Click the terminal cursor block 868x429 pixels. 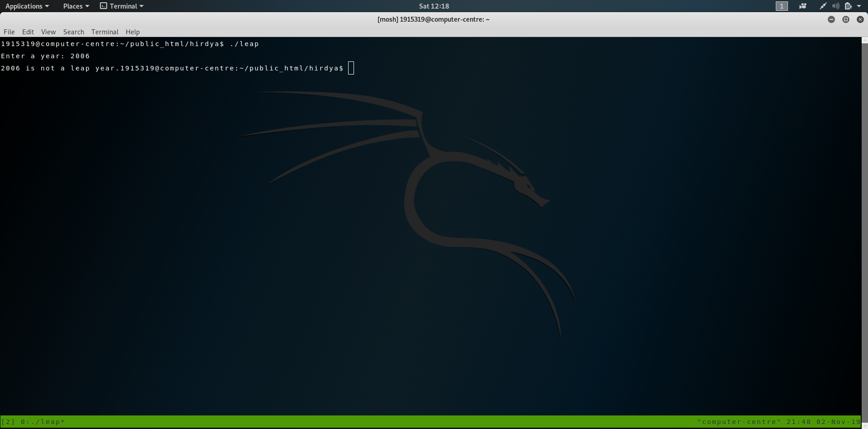351,68
